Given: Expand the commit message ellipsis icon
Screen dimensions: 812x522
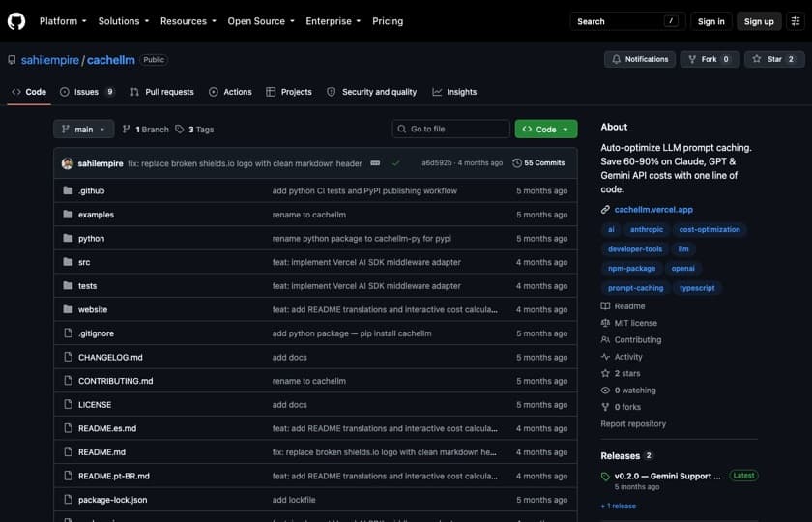Looking at the screenshot, I should [375, 163].
